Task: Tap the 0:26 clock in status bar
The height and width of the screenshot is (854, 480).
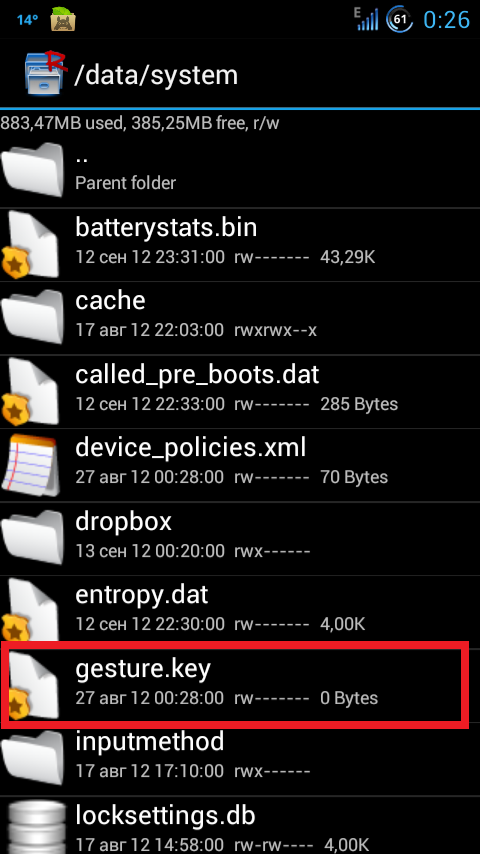Action: [447, 20]
